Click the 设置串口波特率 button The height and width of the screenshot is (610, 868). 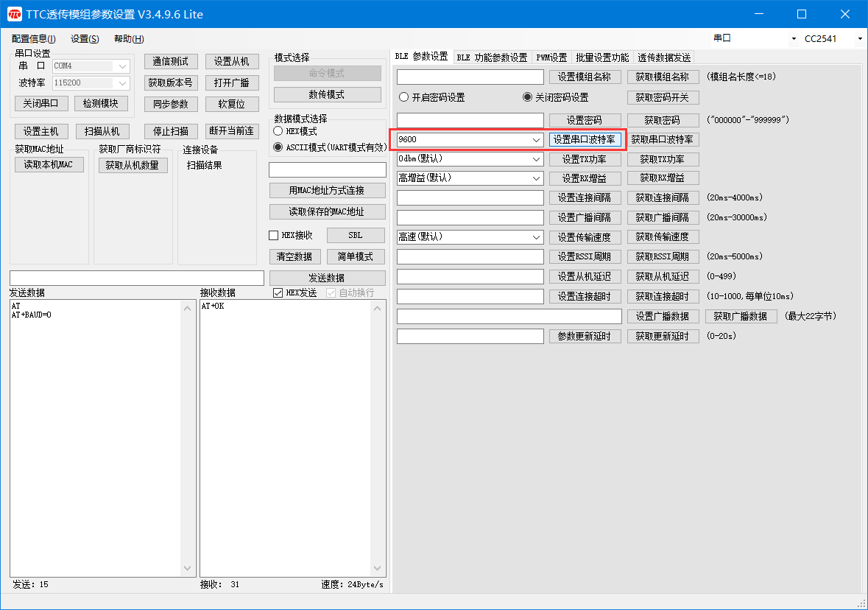click(585, 139)
